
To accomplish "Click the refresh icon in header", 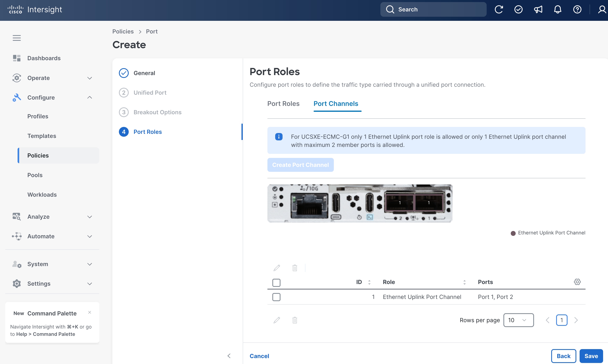I will (499, 10).
